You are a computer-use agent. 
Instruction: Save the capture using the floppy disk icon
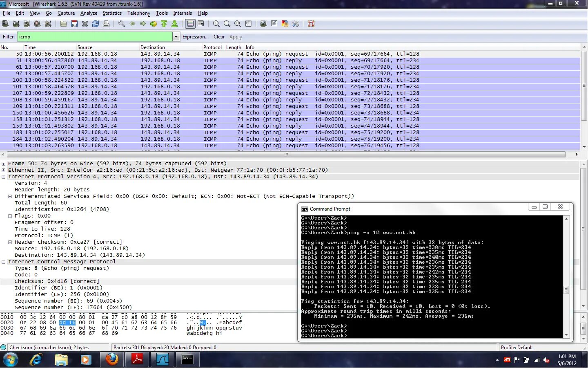pos(74,24)
